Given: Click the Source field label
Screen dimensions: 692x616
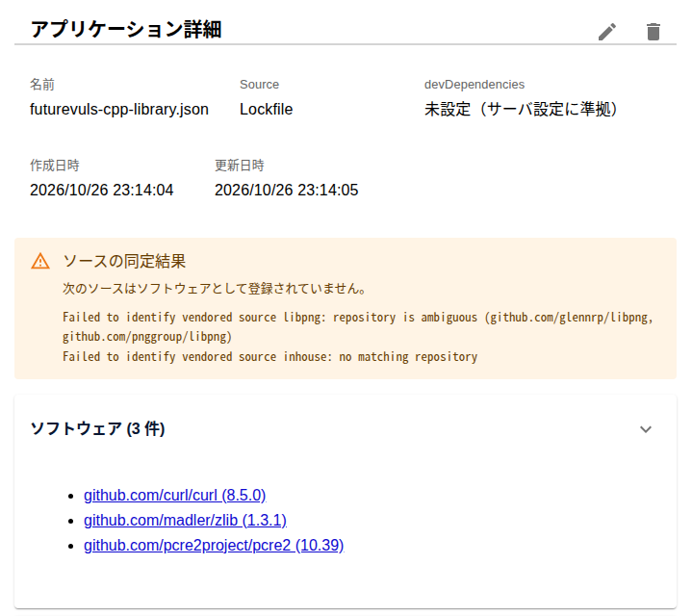Looking at the screenshot, I should point(259,85).
